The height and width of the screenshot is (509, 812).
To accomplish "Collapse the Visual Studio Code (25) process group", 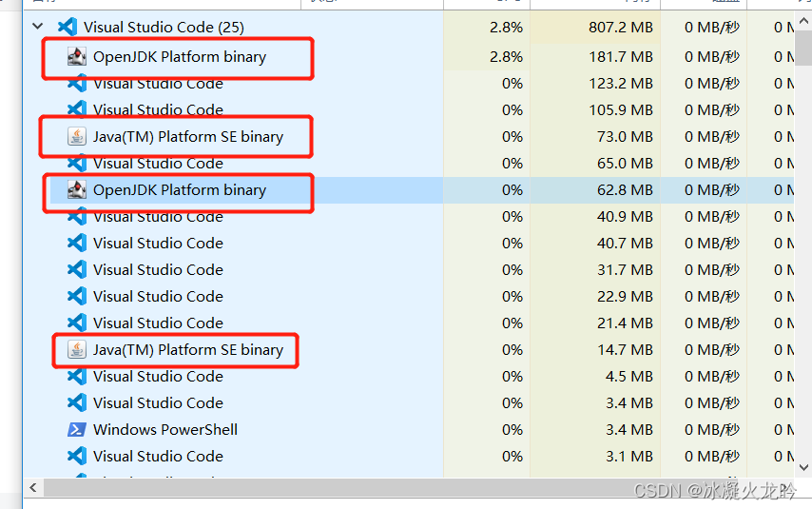I will pyautogui.click(x=37, y=26).
